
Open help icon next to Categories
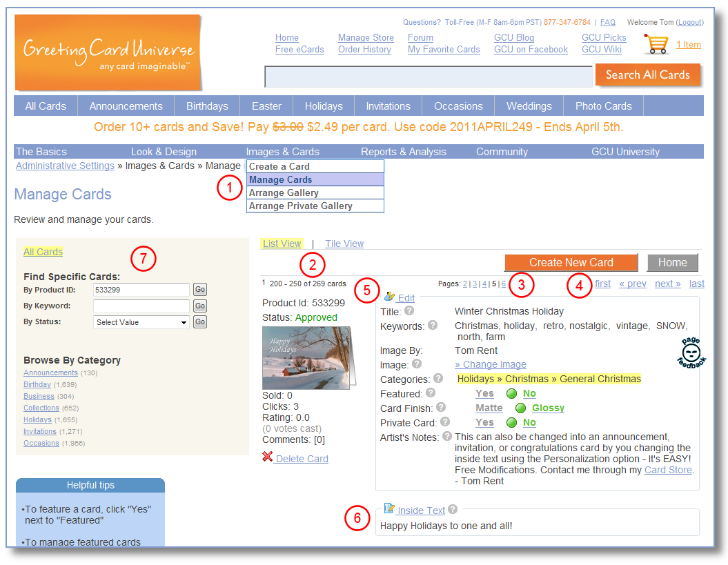tap(437, 378)
